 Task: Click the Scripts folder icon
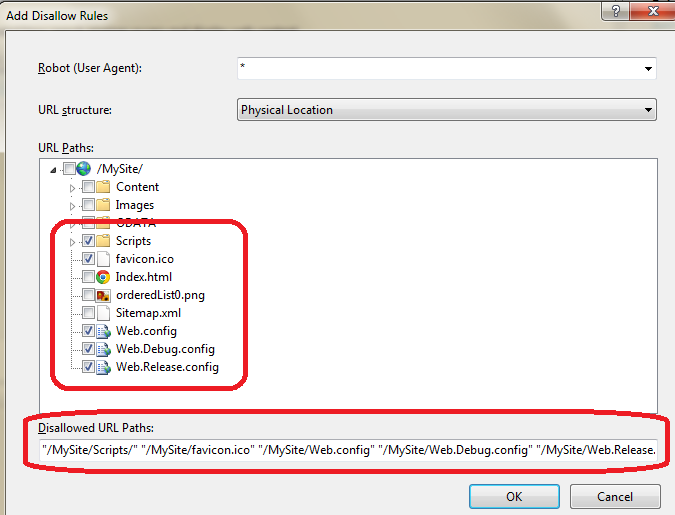[x=103, y=241]
